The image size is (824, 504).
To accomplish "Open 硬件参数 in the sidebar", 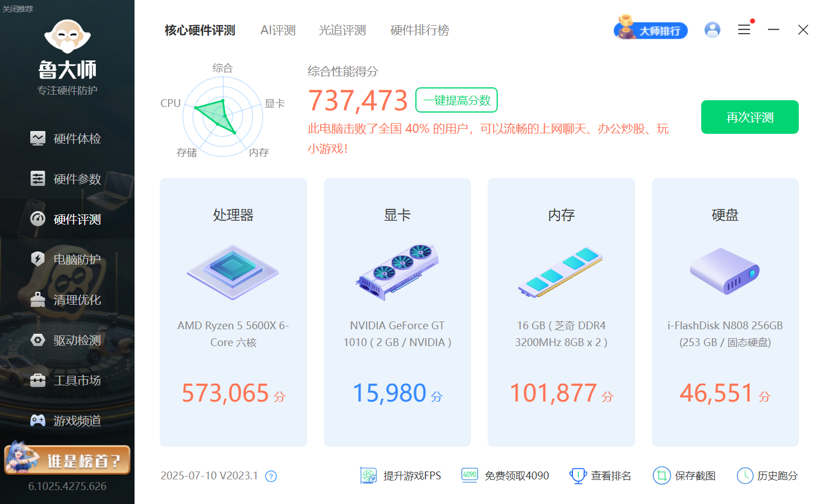I will [67, 179].
